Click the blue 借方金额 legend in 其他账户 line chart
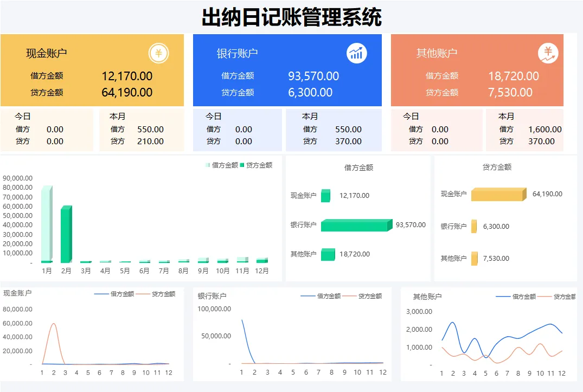This screenshot has width=583, height=392. [516, 297]
